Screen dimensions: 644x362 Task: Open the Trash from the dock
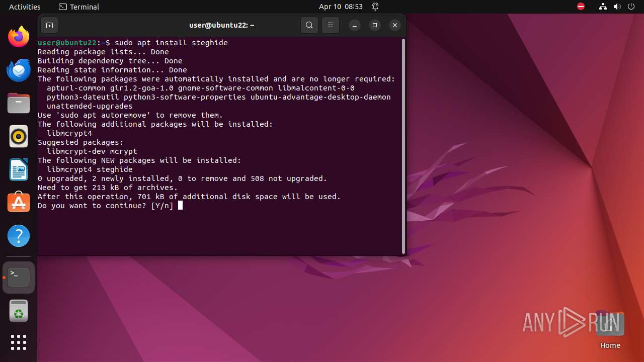19,311
